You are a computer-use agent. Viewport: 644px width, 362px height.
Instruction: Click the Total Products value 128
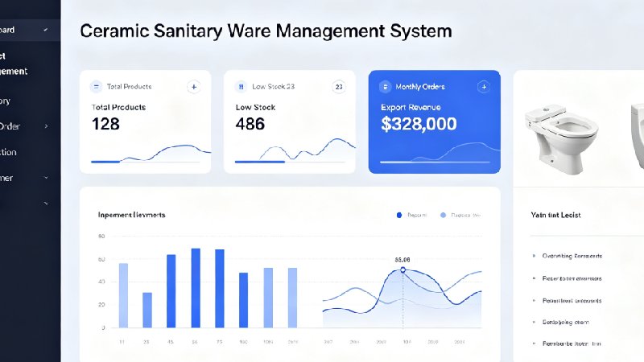105,124
